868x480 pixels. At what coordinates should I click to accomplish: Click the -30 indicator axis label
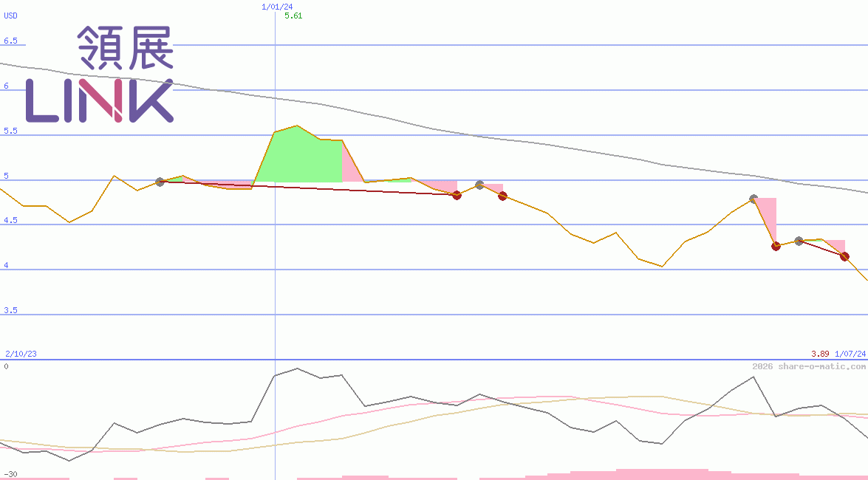[x=10, y=475]
